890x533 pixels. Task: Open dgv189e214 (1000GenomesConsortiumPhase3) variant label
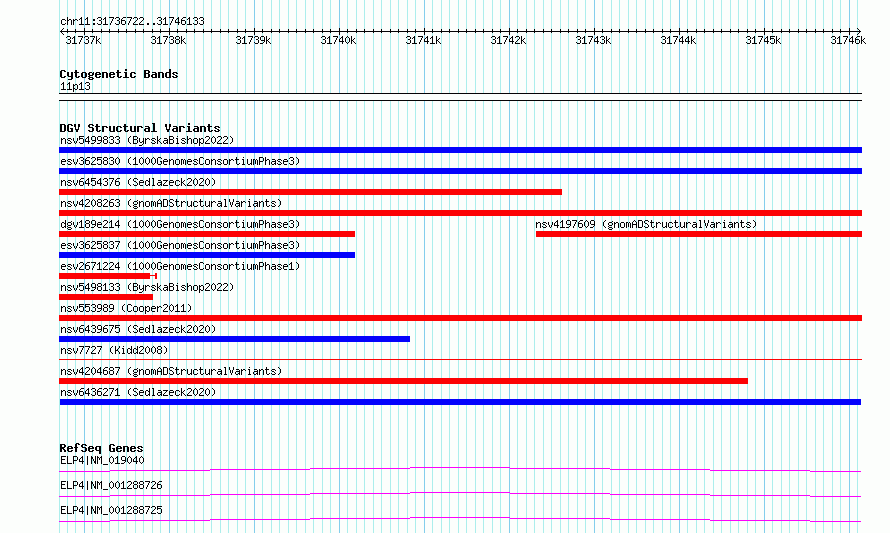coord(180,224)
